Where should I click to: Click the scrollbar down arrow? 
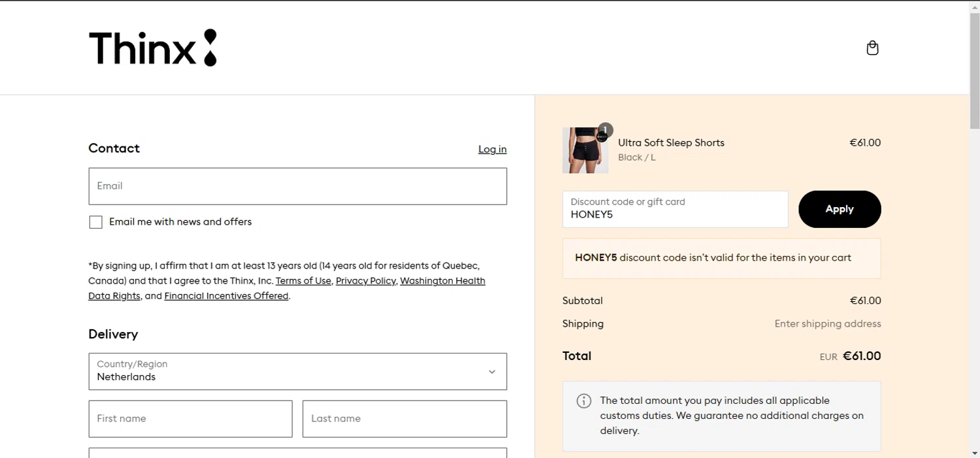975,453
